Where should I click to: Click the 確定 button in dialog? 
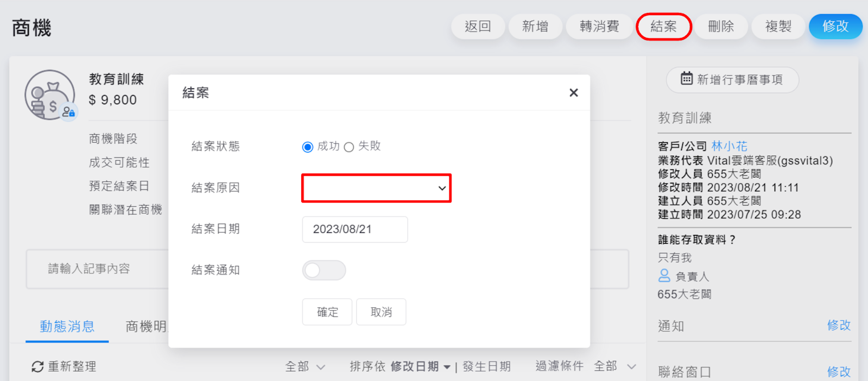click(x=327, y=312)
